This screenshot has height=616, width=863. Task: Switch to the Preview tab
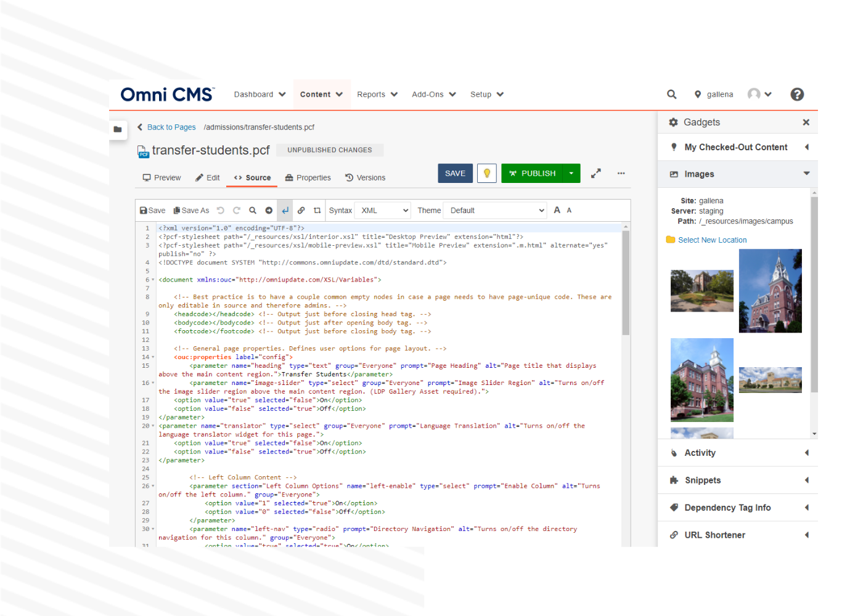(162, 178)
